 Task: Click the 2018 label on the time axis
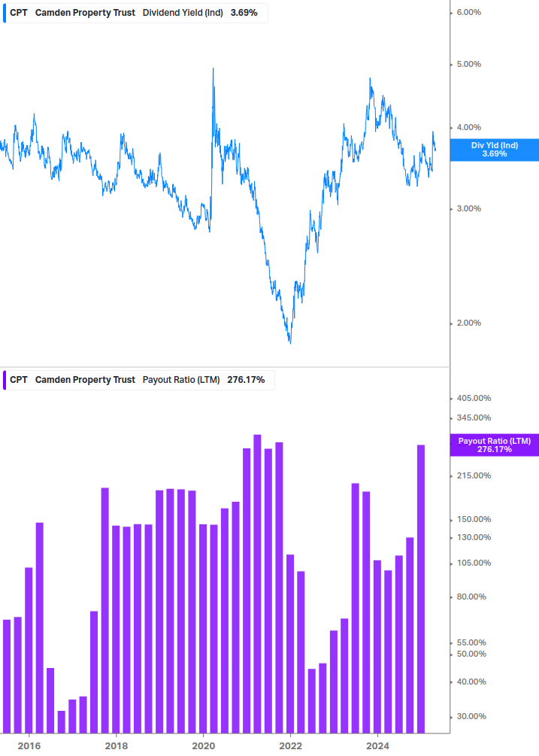coord(117,746)
